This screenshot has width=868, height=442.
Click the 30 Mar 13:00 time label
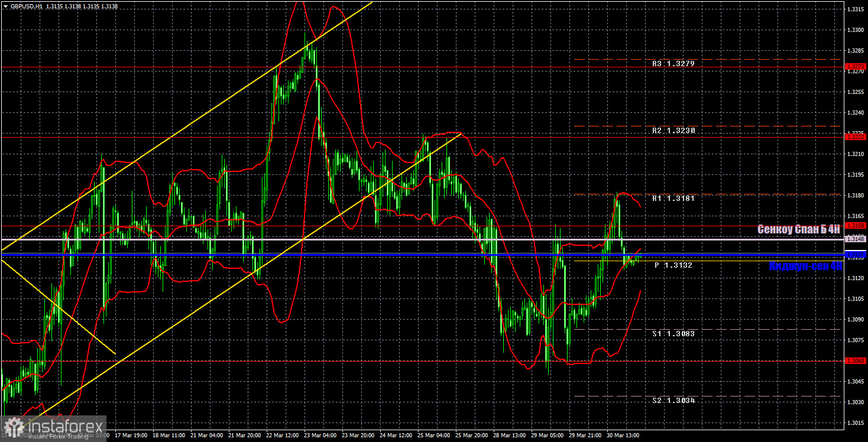(x=623, y=435)
